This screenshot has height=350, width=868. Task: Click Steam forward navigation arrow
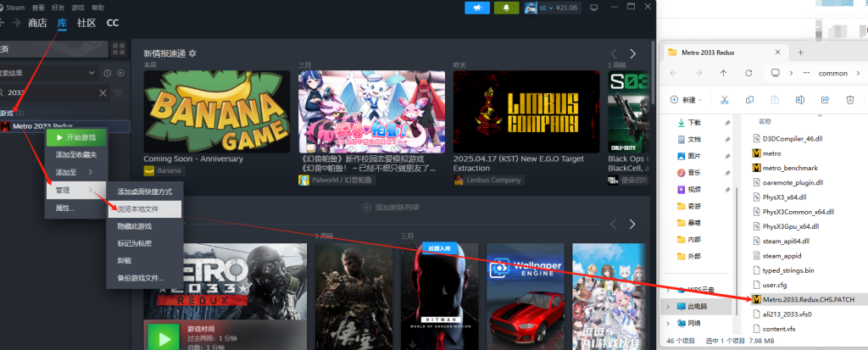(x=17, y=23)
